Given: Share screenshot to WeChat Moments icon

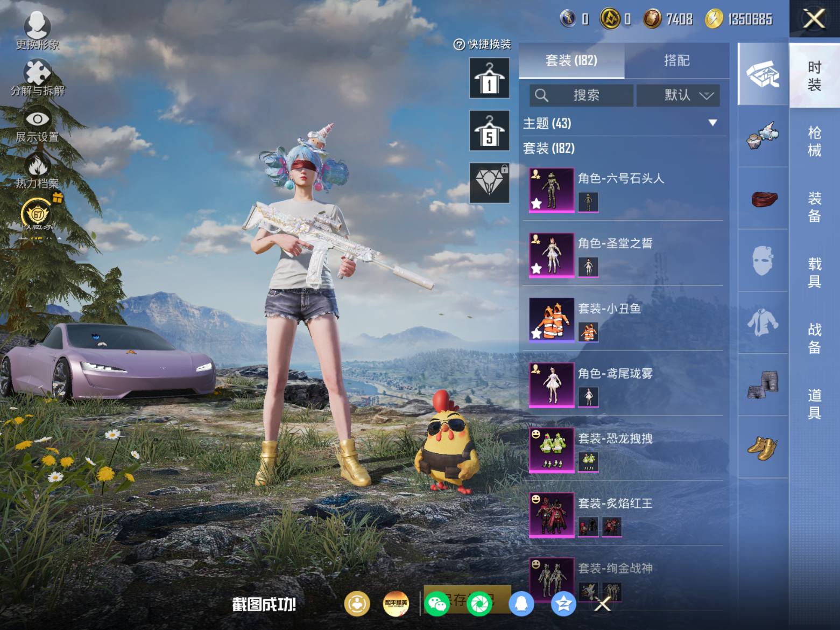Looking at the screenshot, I should [x=479, y=604].
